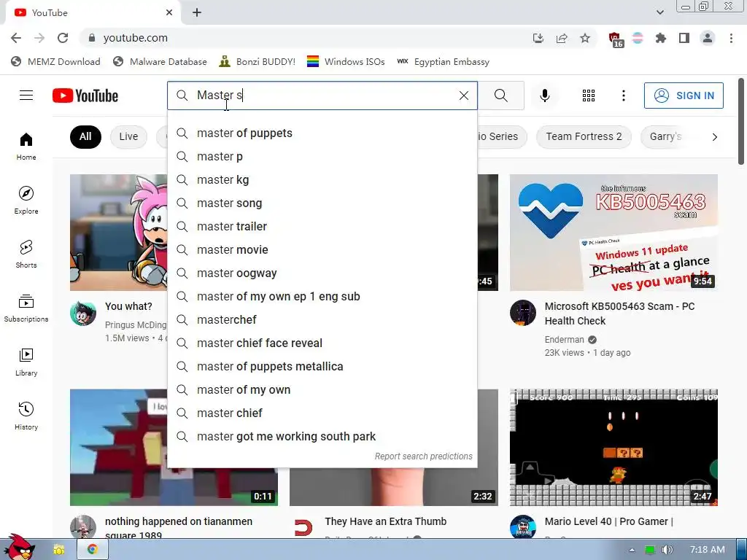Viewport: 747px width, 560px height.
Task: Choose suggestion 'master movie'
Action: coord(322,250)
